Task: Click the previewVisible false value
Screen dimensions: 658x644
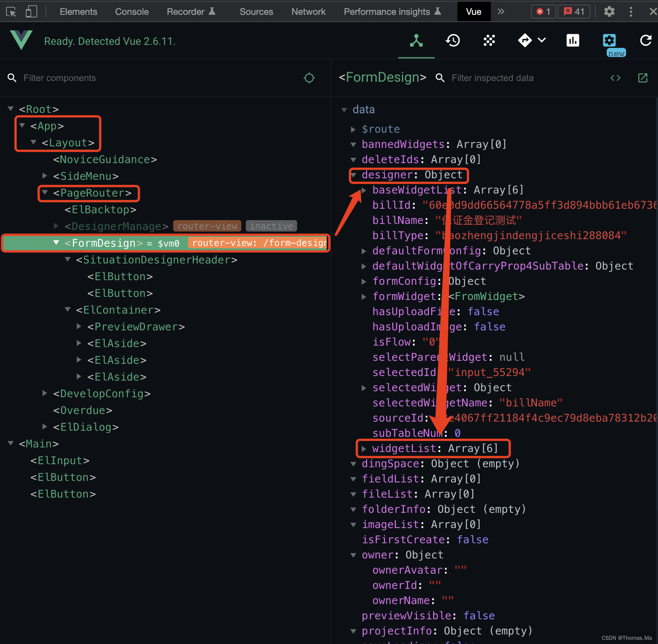Action: tap(479, 616)
